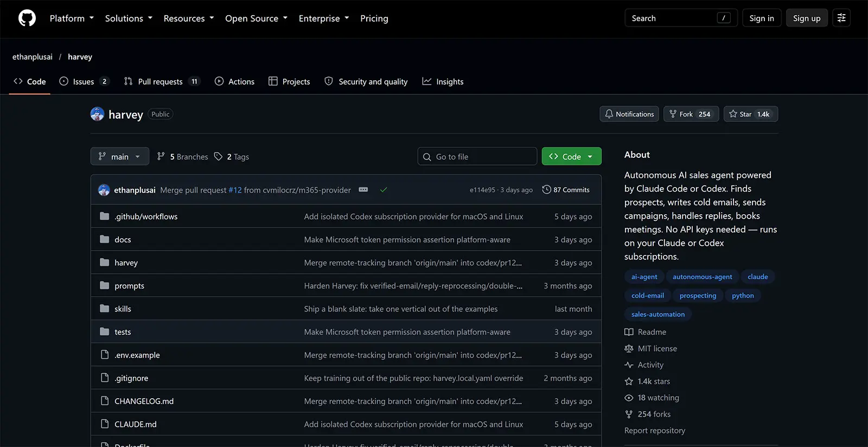Click the GitHub logo icon
Viewport: 868px width, 447px height.
[x=27, y=18]
